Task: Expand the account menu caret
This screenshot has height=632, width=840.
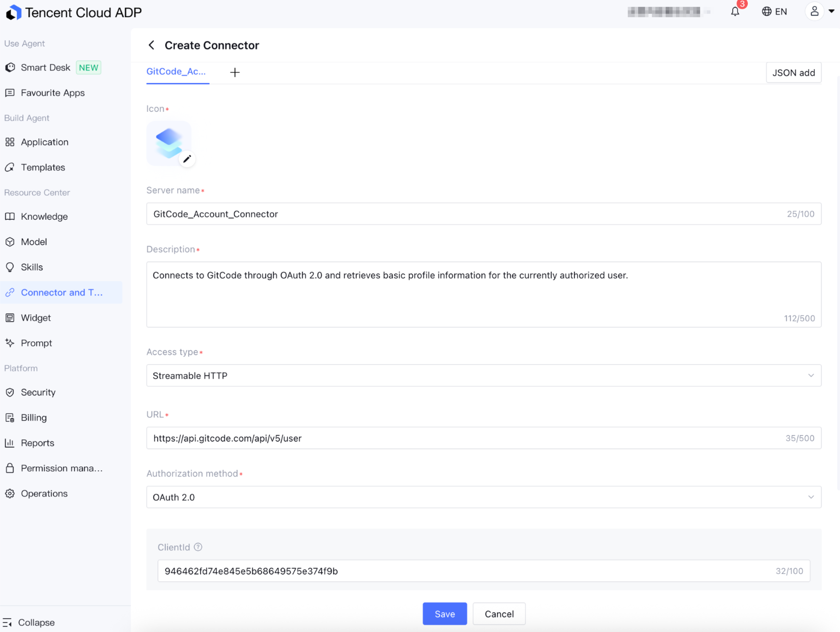Action: (831, 11)
